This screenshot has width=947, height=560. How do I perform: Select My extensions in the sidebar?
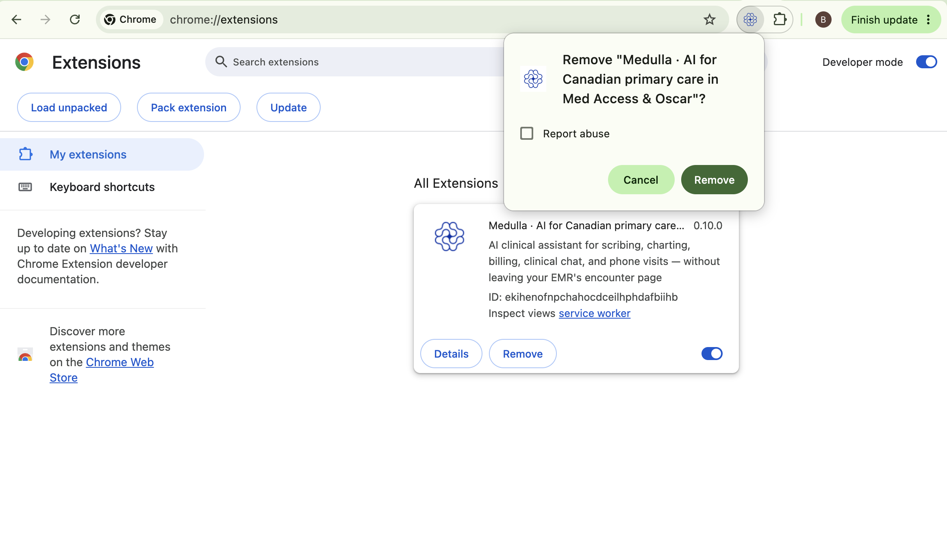point(102,154)
